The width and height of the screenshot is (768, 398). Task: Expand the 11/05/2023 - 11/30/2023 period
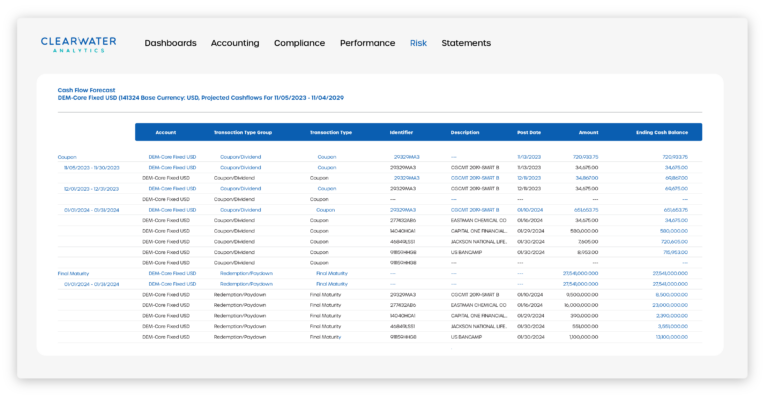[92, 168]
